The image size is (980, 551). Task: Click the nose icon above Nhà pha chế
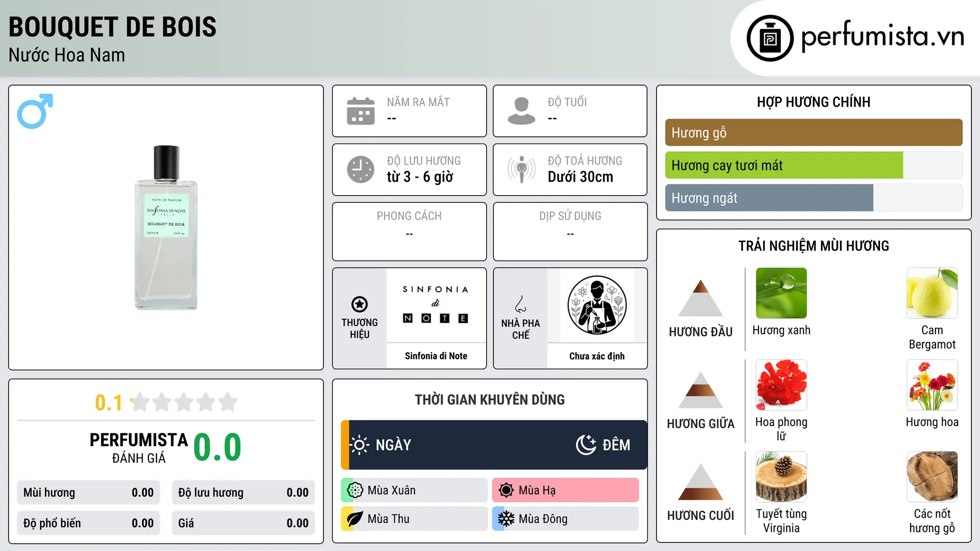[x=521, y=304]
